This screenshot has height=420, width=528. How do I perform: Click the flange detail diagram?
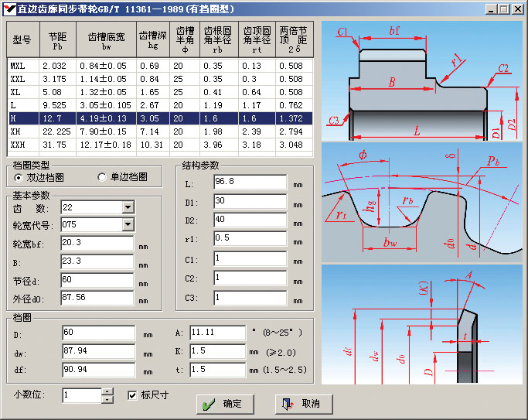(x=422, y=323)
